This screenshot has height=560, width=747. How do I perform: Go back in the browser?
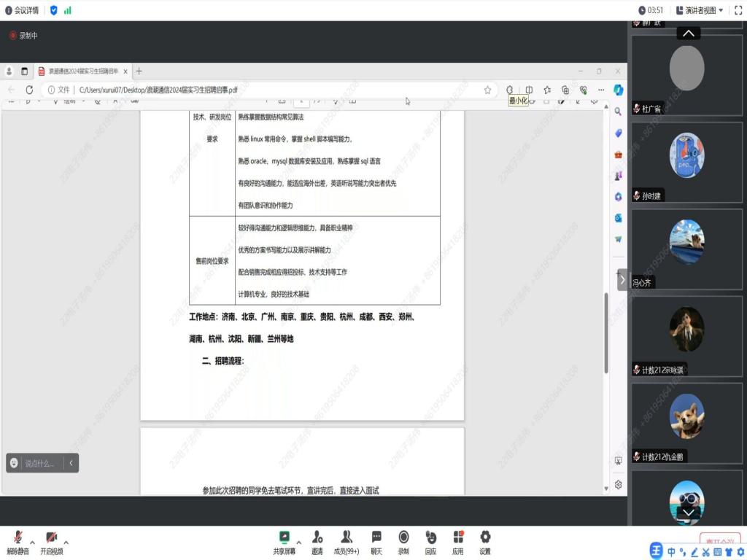point(12,90)
